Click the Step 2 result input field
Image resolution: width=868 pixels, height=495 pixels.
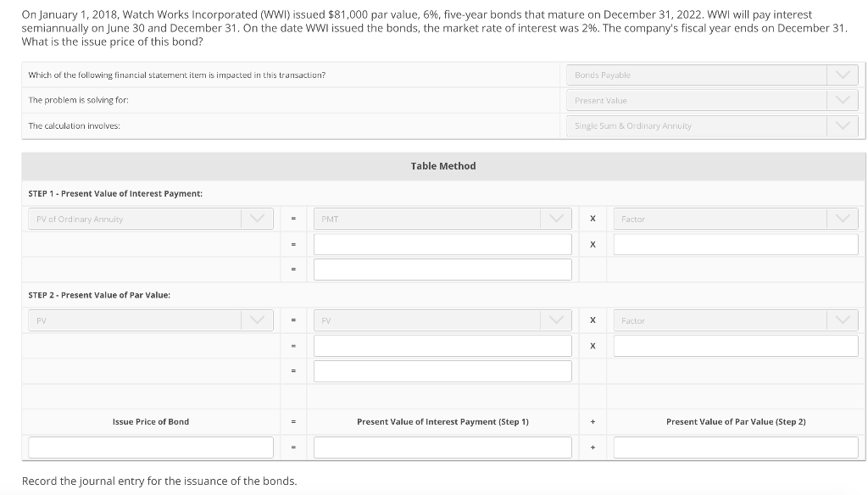442,370
